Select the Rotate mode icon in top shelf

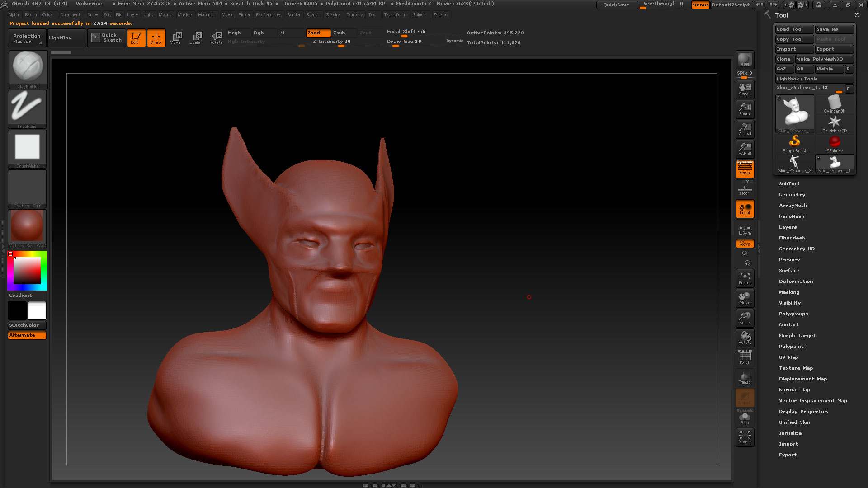(x=216, y=38)
